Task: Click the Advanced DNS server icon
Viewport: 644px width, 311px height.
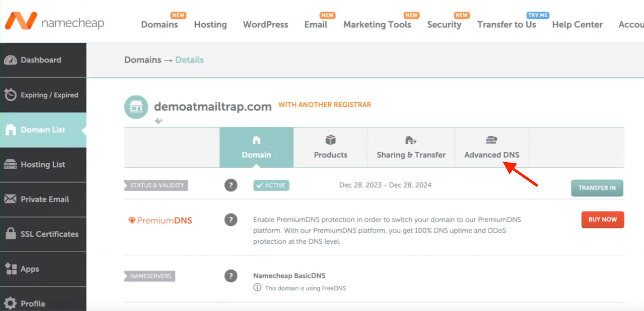Action: point(491,140)
